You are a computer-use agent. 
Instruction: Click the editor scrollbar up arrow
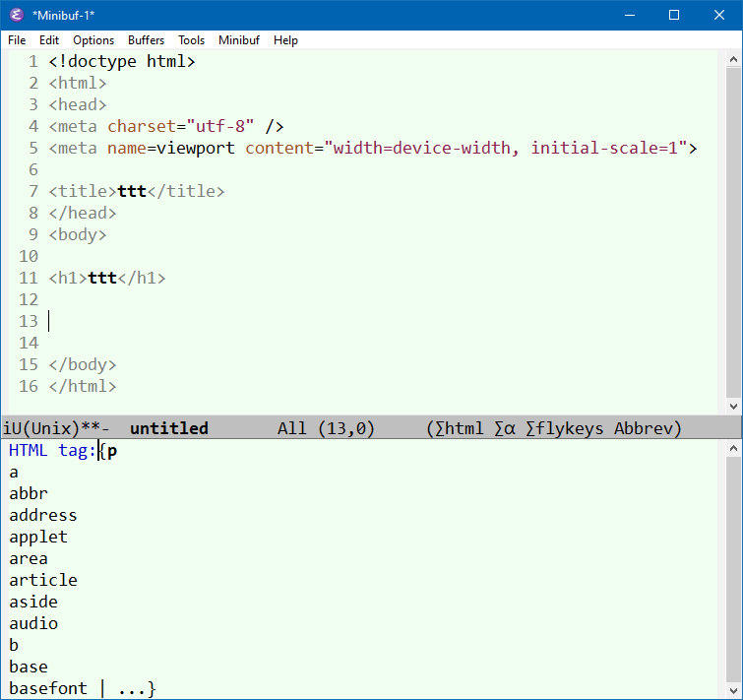pos(733,60)
